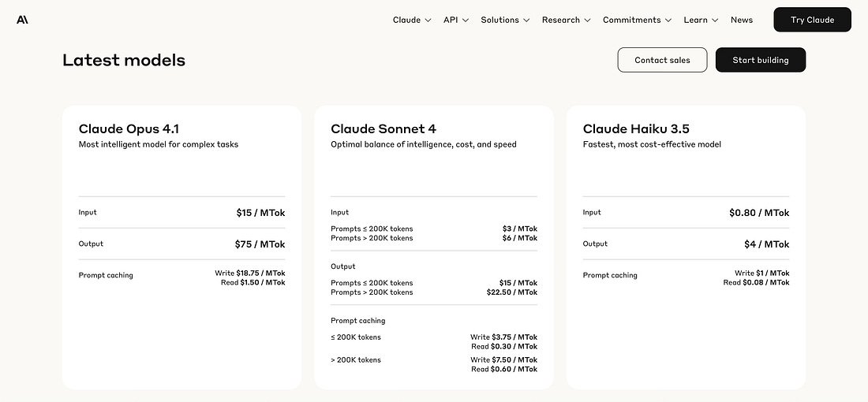The image size is (868, 402).
Task: Select the $3 / MTok Sonnet input price
Action: point(520,229)
